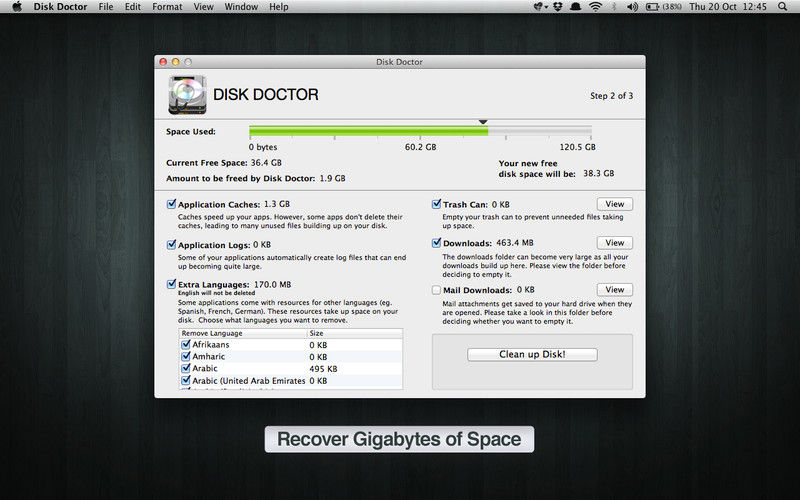Open the Dropbox menu bar icon

pos(558,7)
